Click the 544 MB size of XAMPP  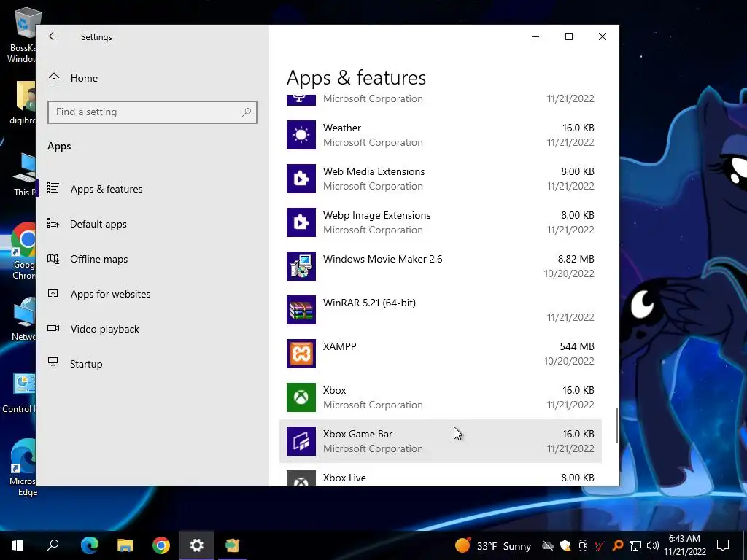[577, 346]
